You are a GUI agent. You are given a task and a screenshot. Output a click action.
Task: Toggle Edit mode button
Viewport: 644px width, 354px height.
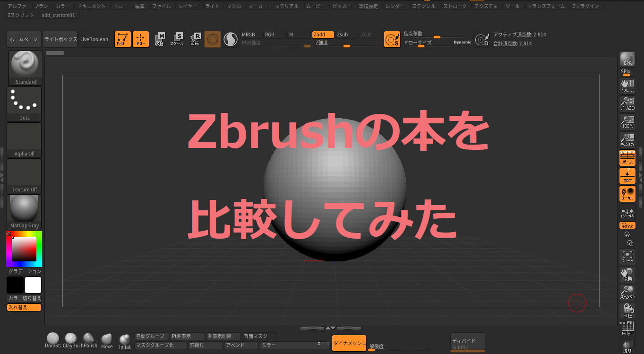pyautogui.click(x=123, y=39)
